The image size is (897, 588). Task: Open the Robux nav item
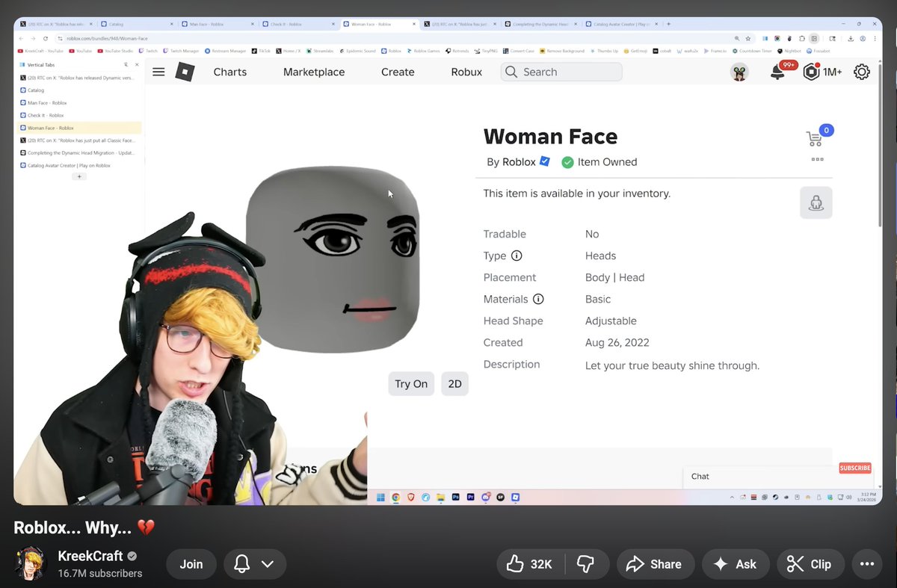click(x=466, y=72)
